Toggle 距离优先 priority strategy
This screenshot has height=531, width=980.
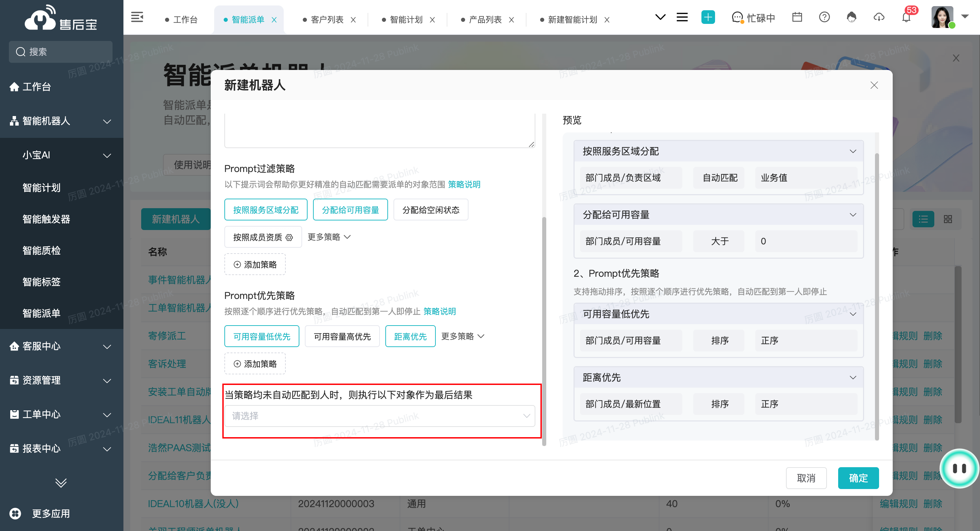tap(410, 336)
